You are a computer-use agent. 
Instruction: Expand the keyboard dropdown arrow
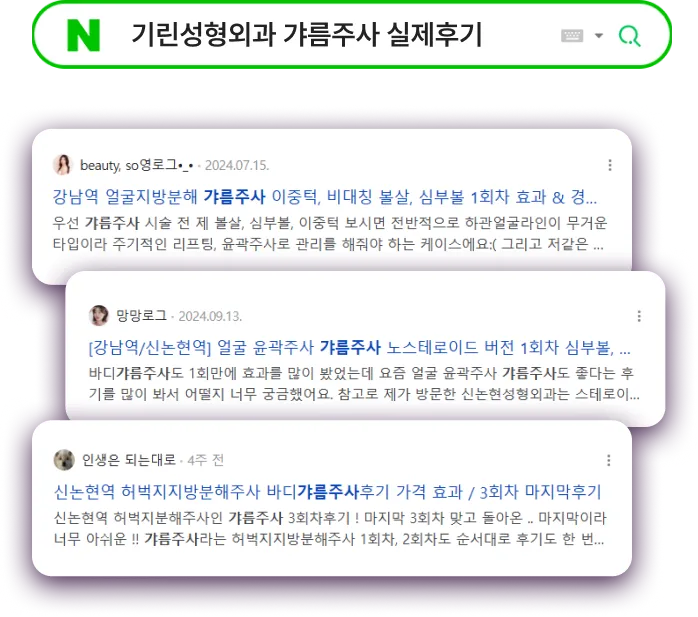(x=599, y=36)
